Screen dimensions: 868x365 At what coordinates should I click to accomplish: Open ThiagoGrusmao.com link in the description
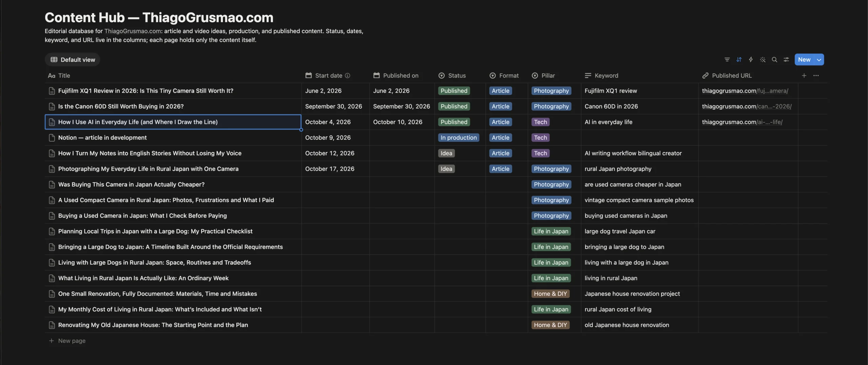coord(133,31)
